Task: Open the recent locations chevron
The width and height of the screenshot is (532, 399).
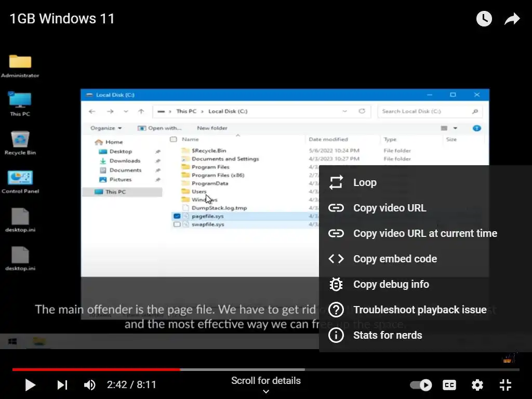Action: (x=126, y=111)
